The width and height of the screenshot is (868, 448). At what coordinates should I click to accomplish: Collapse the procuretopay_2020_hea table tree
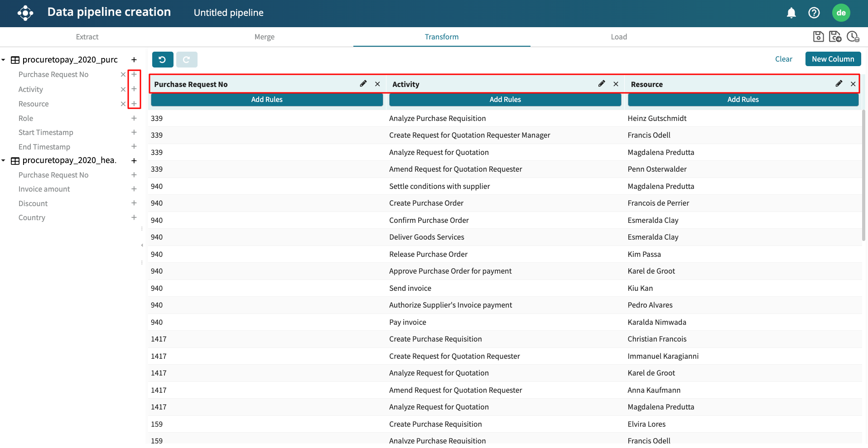[4, 160]
